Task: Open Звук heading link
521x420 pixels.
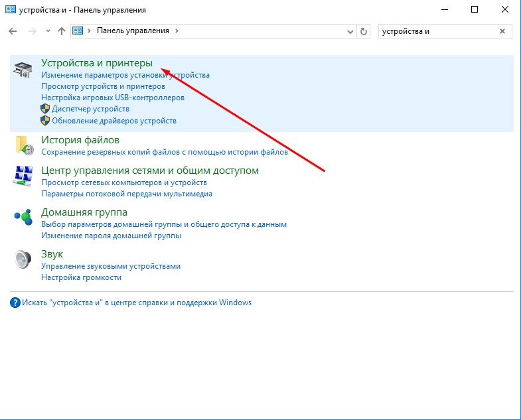Action: pyautogui.click(x=52, y=254)
